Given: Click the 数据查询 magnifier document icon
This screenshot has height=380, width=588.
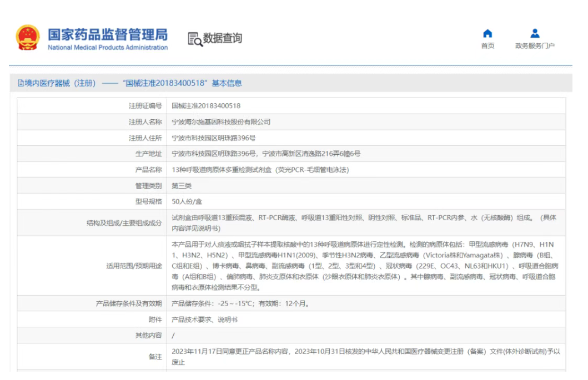Looking at the screenshot, I should pos(194,39).
